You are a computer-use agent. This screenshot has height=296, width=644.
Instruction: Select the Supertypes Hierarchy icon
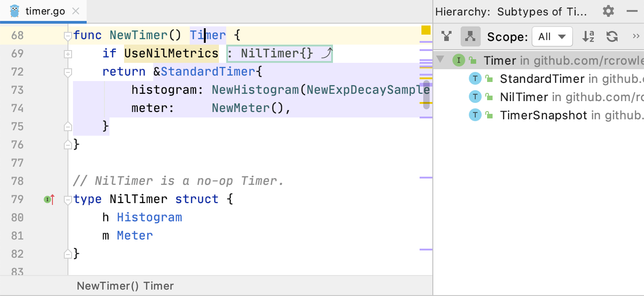pos(446,36)
